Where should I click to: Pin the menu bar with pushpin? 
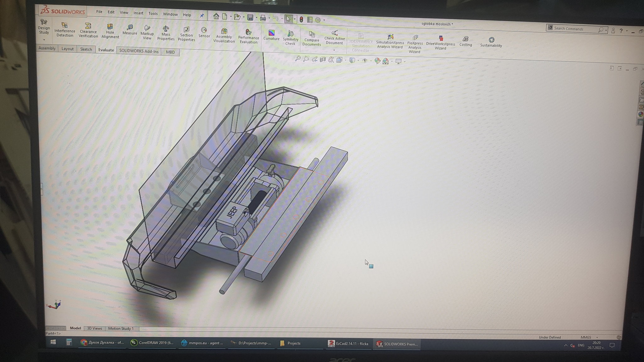pos(202,15)
